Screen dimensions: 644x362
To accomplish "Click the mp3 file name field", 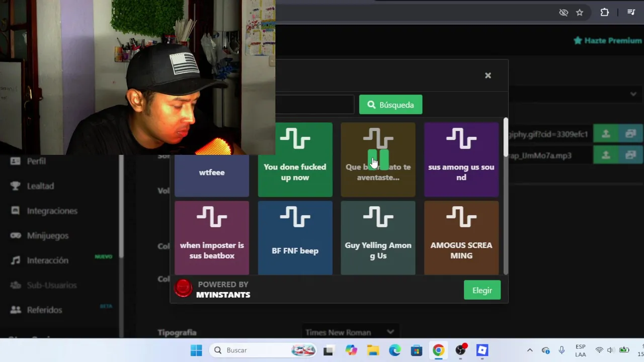I will 550,155.
